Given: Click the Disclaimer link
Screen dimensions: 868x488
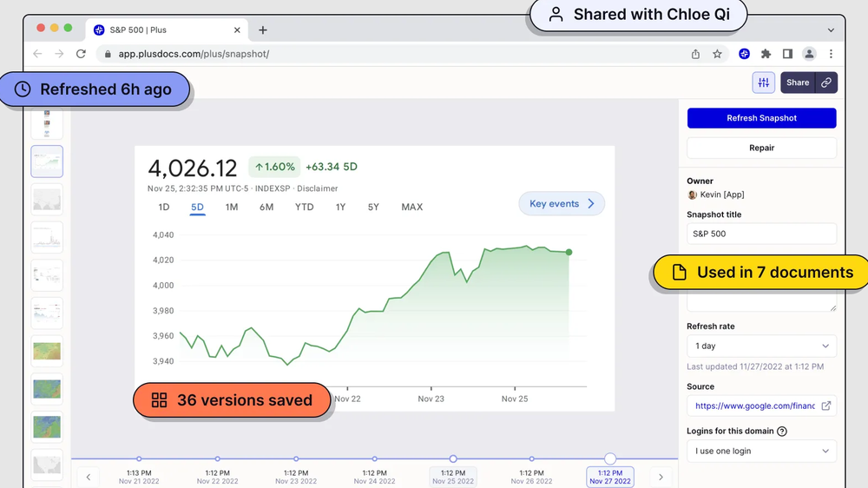Looking at the screenshot, I should click(317, 188).
